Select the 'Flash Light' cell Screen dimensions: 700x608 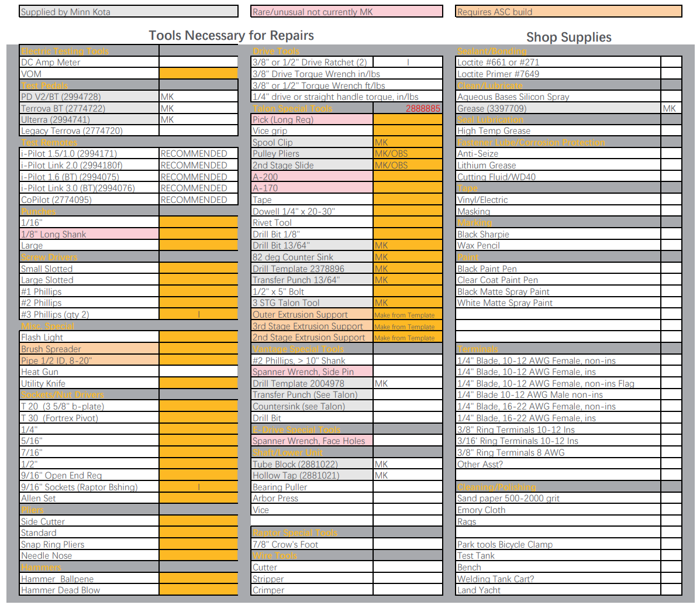[89, 337]
